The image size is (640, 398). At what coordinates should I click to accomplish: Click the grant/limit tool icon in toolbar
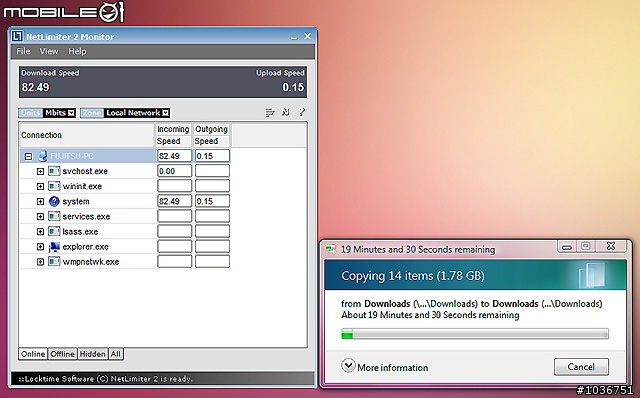285,112
